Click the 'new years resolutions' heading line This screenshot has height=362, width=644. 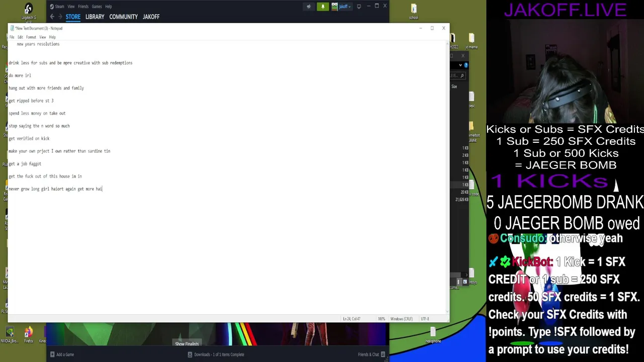pyautogui.click(x=38, y=44)
